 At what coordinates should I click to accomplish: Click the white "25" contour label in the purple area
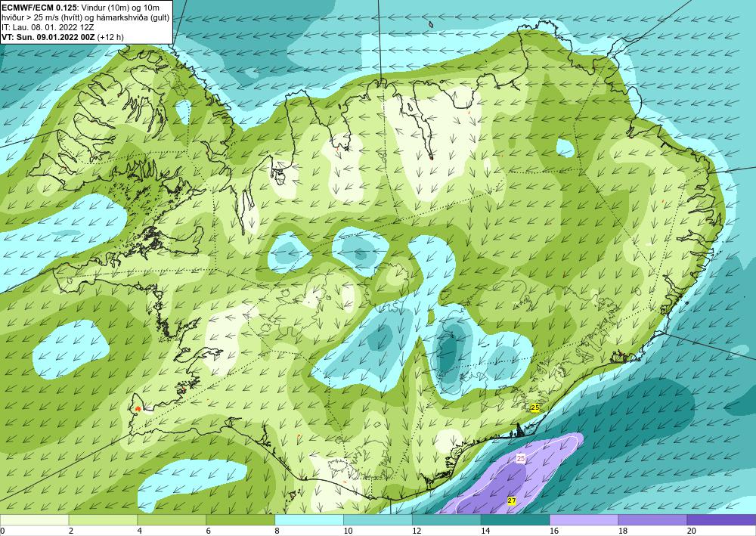pyautogui.click(x=521, y=458)
